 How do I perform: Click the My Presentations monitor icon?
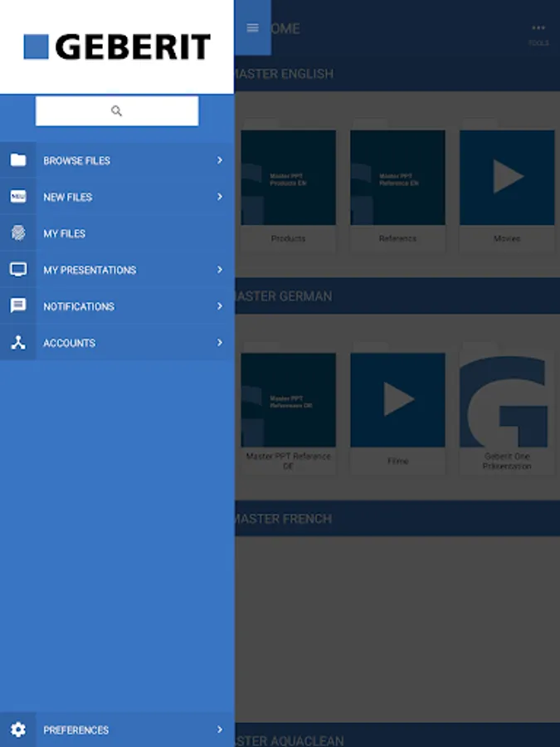click(x=18, y=270)
